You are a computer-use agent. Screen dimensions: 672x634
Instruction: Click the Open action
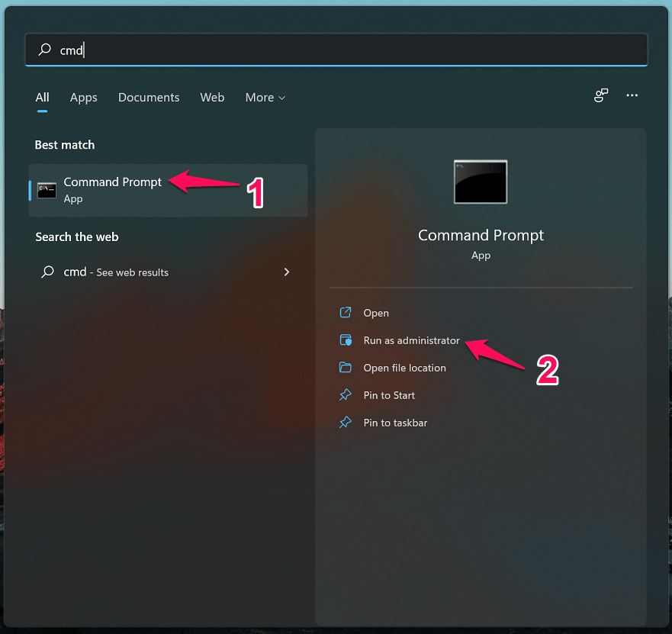pos(376,313)
